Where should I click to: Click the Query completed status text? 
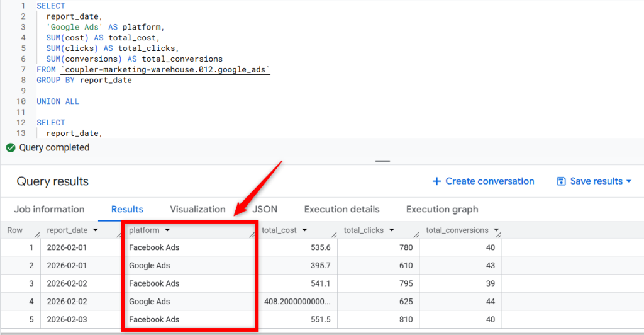[54, 148]
